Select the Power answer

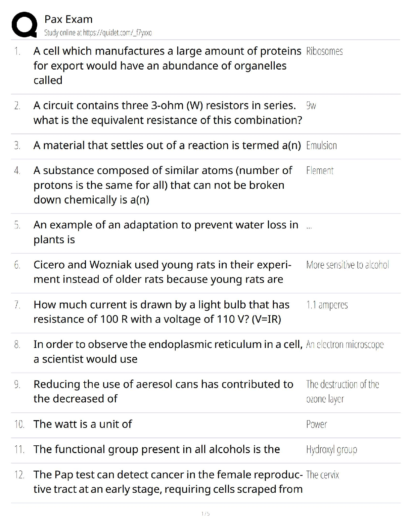pos(316,424)
